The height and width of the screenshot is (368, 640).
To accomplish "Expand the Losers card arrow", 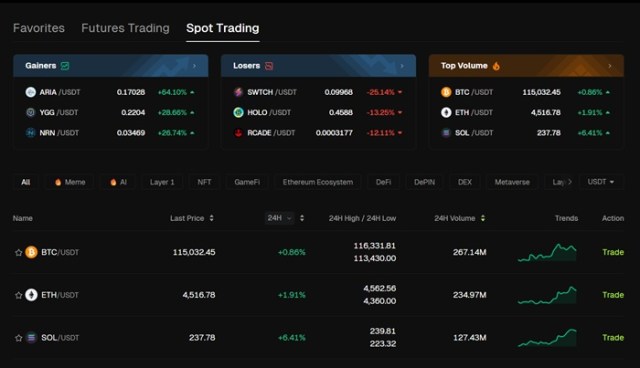I will [402, 66].
